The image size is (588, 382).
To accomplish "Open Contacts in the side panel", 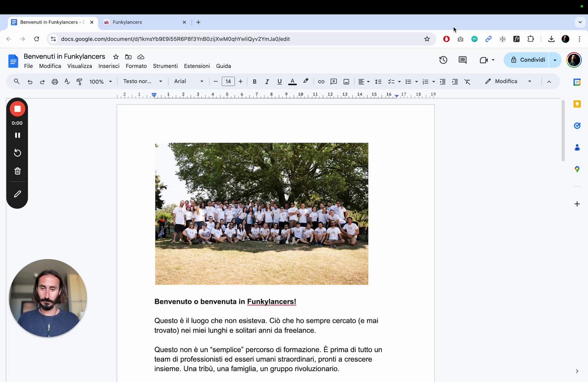I will coord(577,148).
